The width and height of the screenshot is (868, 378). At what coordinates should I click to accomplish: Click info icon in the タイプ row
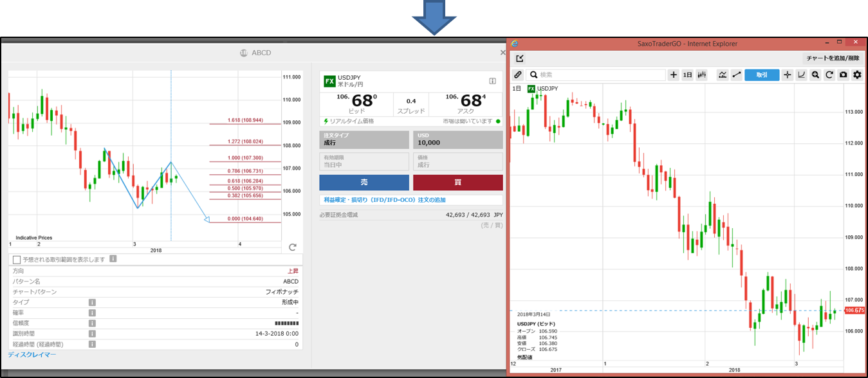coord(92,302)
